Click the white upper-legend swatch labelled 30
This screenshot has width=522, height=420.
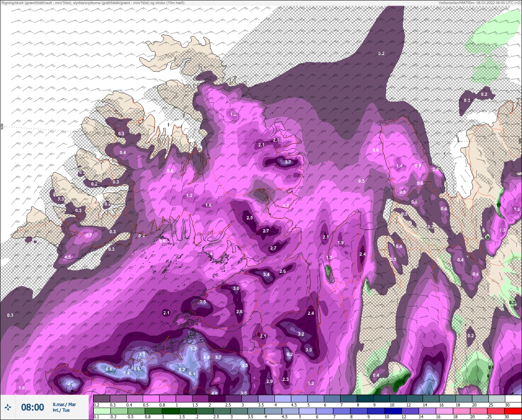(513, 398)
